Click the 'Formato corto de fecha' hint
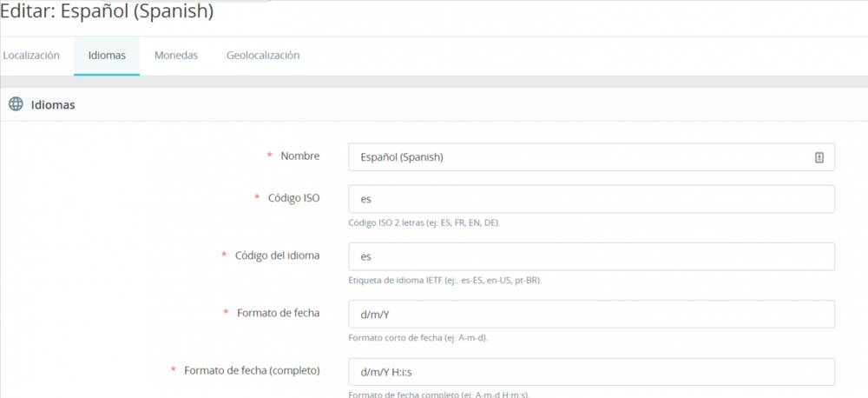Screen dimensions: 868x398 click(418, 337)
